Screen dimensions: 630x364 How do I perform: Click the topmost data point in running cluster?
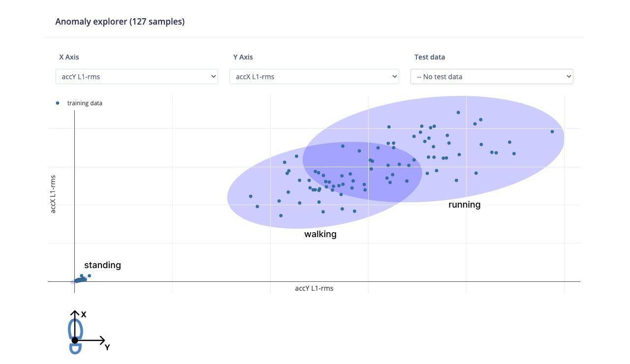point(458,112)
